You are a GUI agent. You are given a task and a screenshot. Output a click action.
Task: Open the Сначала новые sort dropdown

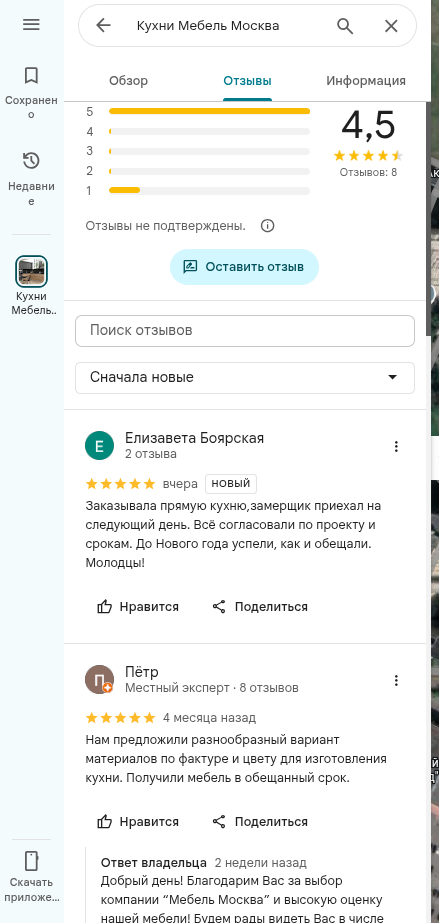point(245,378)
